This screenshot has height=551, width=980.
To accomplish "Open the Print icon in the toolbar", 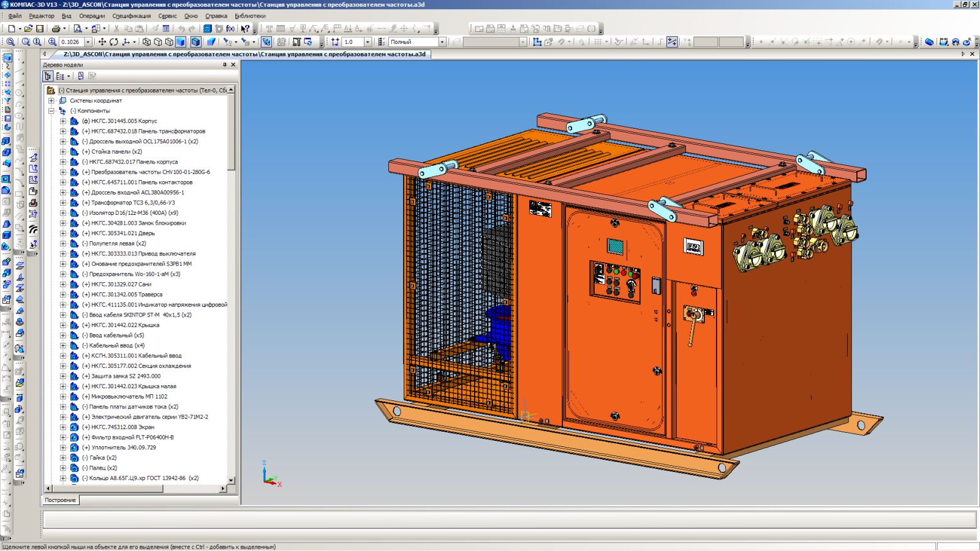I will pos(56,29).
